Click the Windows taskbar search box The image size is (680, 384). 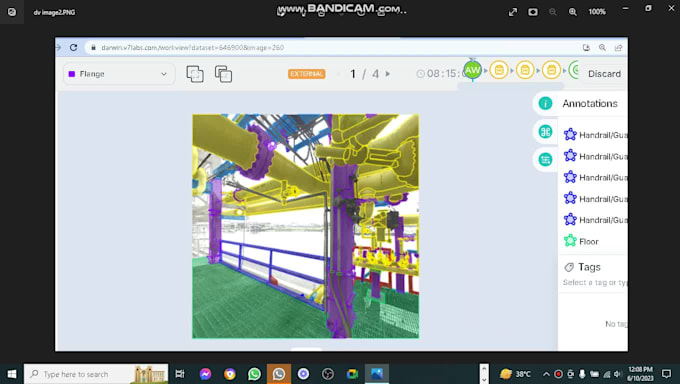96,374
